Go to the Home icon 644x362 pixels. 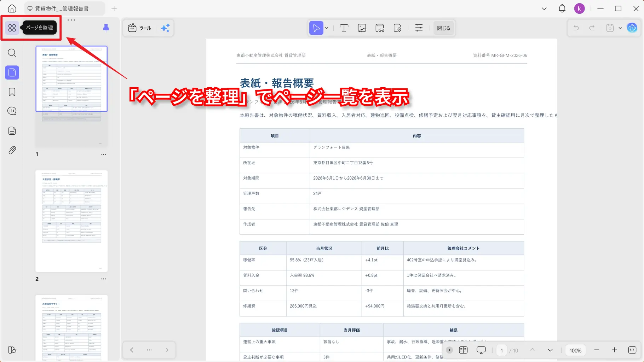(x=12, y=8)
